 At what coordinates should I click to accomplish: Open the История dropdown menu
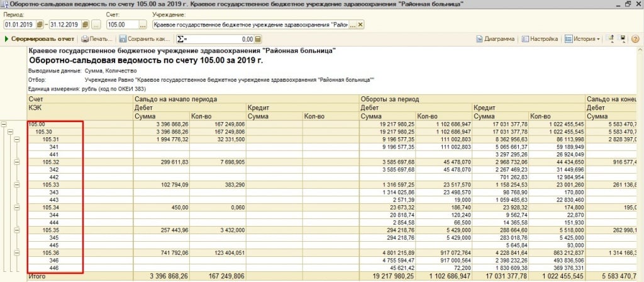[x=582, y=39]
